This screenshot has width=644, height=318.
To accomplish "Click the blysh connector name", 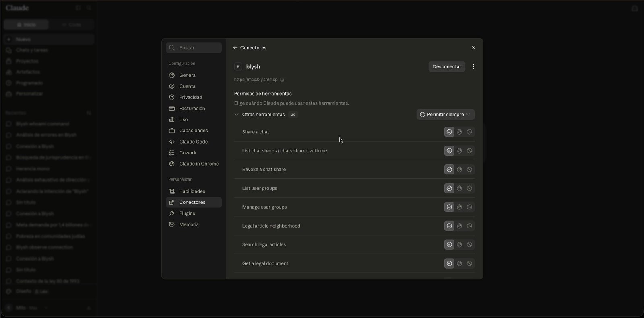I will [x=253, y=67].
